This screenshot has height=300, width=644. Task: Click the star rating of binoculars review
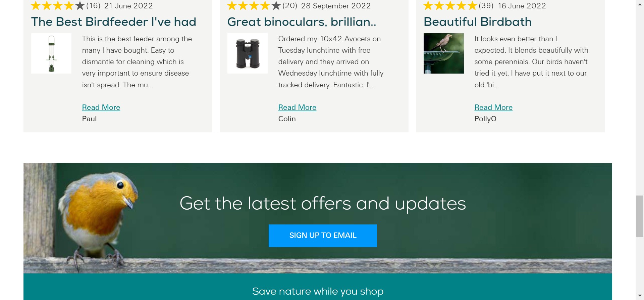[x=254, y=6]
